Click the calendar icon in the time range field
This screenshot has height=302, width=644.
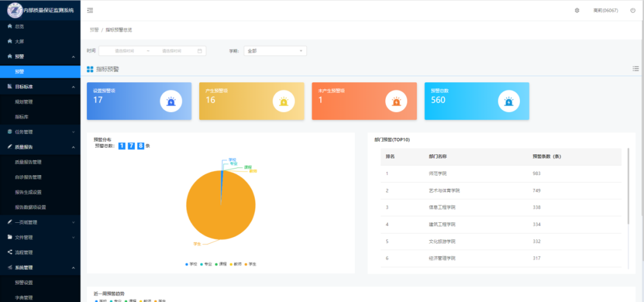pyautogui.click(x=200, y=51)
